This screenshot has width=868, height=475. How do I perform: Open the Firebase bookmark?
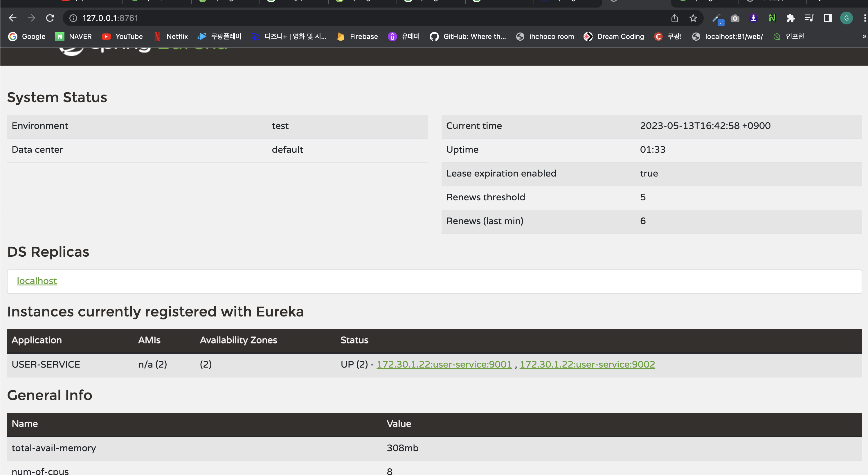click(358, 36)
